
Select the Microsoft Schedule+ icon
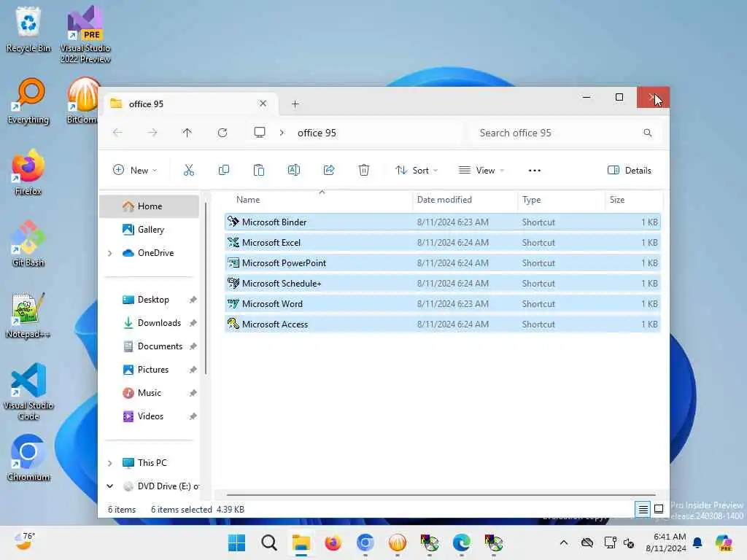(233, 283)
